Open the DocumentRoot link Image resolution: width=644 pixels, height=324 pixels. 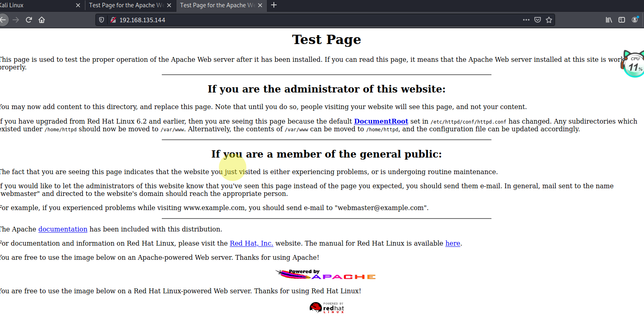tap(381, 121)
